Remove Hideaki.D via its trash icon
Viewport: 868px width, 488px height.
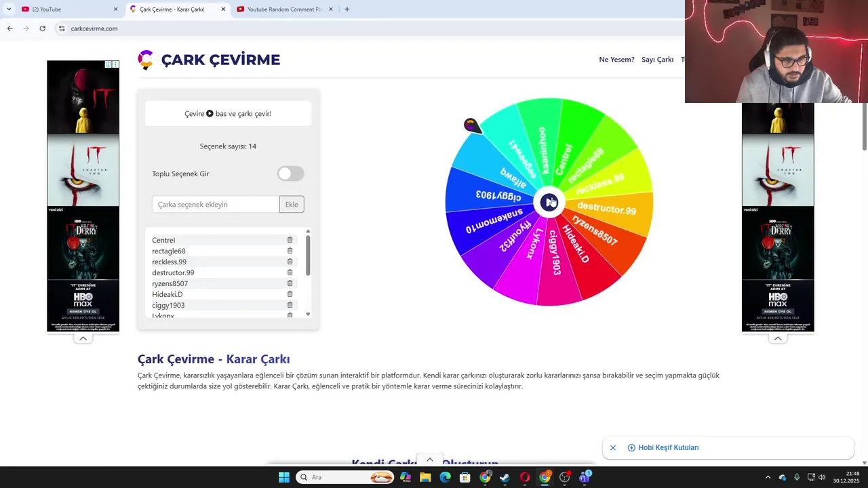[x=290, y=294]
